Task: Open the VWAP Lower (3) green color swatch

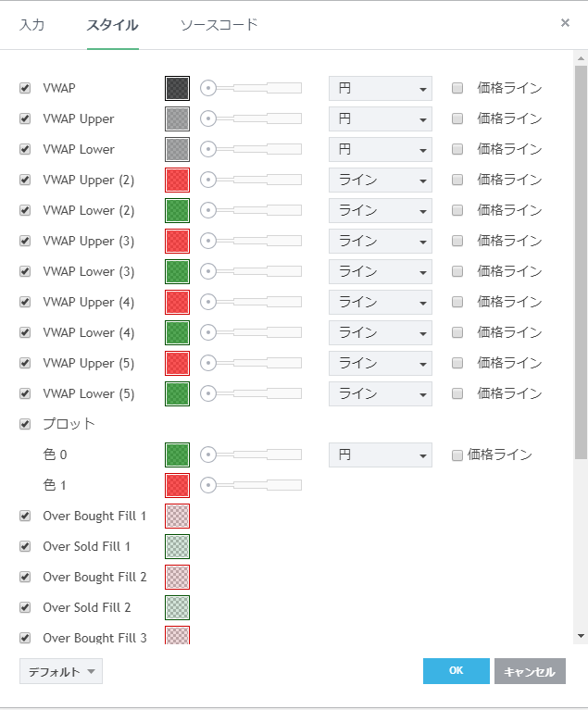Action: click(x=177, y=271)
